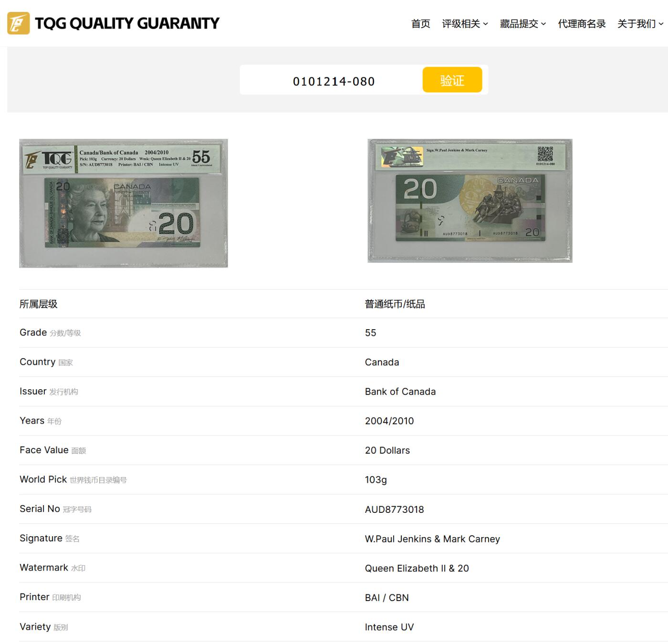Screen dimensions: 668x644
Task: Select the Signature label
Action: point(41,538)
